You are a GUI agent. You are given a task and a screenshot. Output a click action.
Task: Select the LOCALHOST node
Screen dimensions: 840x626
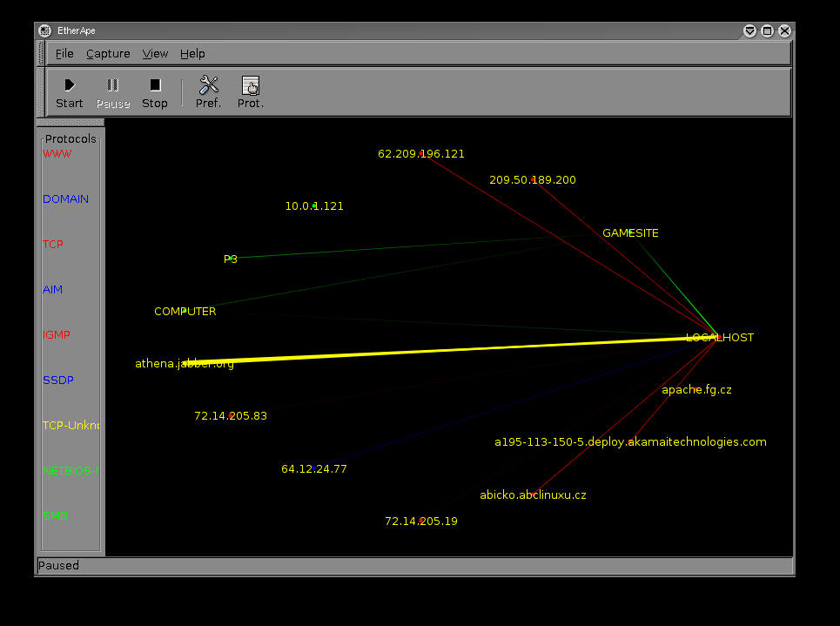(720, 338)
